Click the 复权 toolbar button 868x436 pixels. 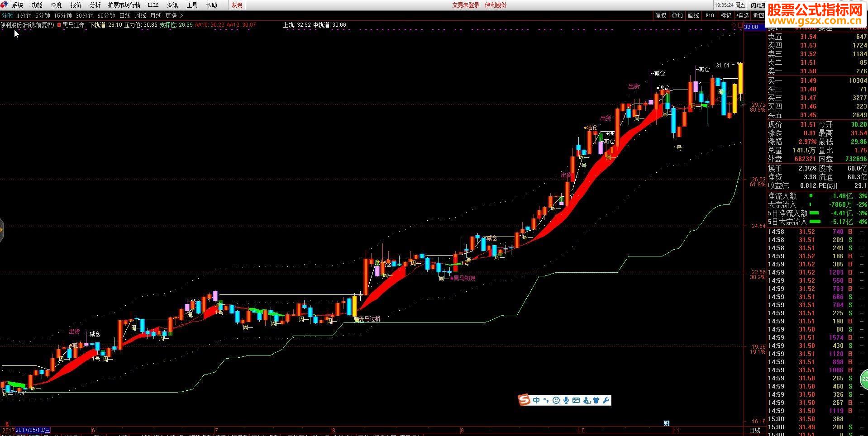[x=661, y=15]
